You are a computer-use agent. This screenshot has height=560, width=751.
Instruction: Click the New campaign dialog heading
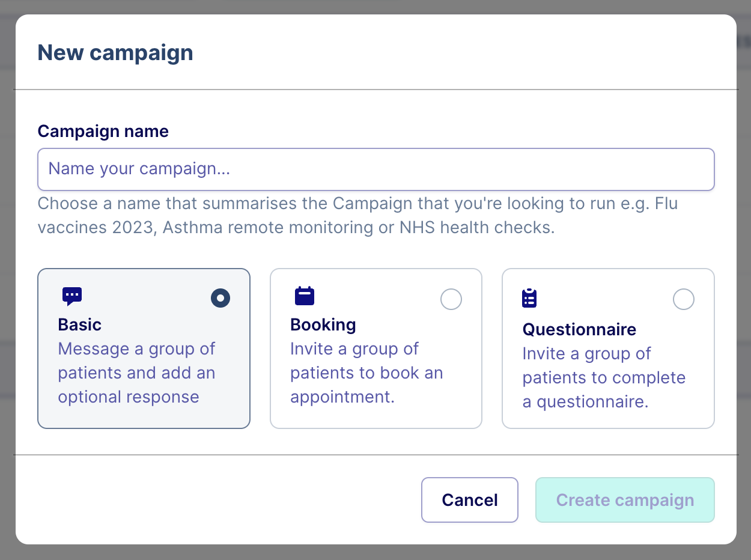tap(115, 53)
